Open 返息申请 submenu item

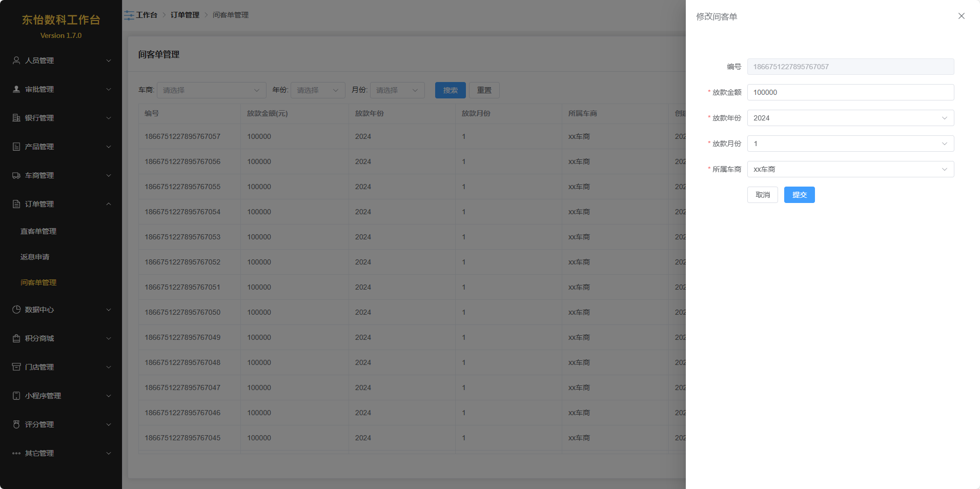click(x=35, y=257)
